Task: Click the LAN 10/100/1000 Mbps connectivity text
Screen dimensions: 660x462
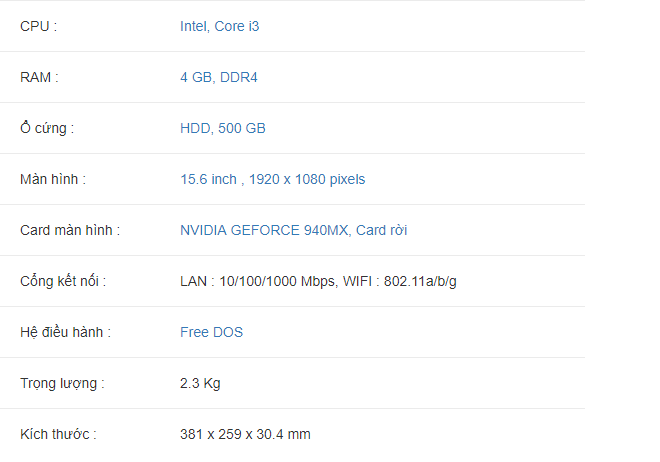Action: 258,281
